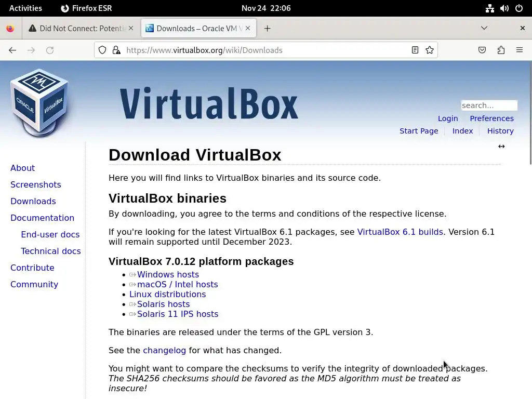This screenshot has height=399, width=532.
Task: Show site security padlock info
Action: pos(116,50)
